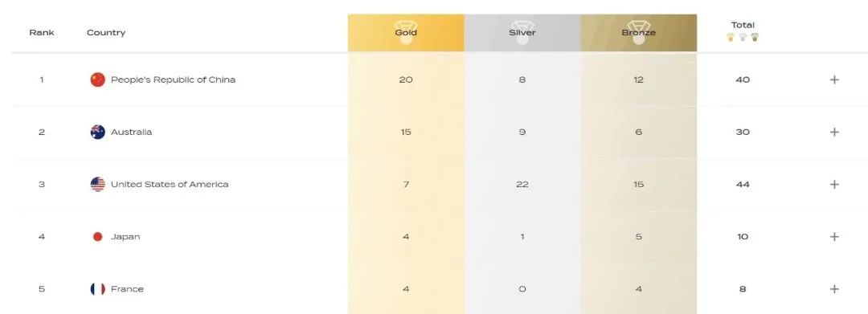Click the People's Republic of China flag icon
868x314 pixels.
pyautogui.click(x=97, y=80)
